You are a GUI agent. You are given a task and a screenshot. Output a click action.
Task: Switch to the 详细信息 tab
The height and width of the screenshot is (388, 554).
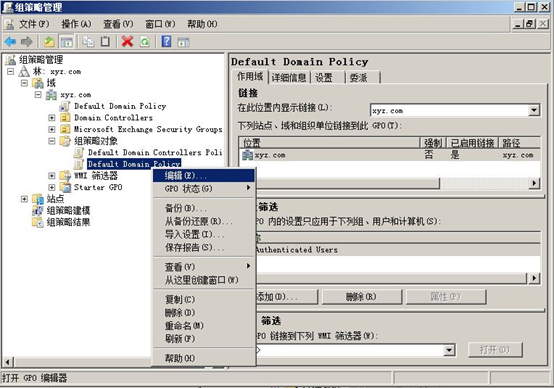(289, 77)
